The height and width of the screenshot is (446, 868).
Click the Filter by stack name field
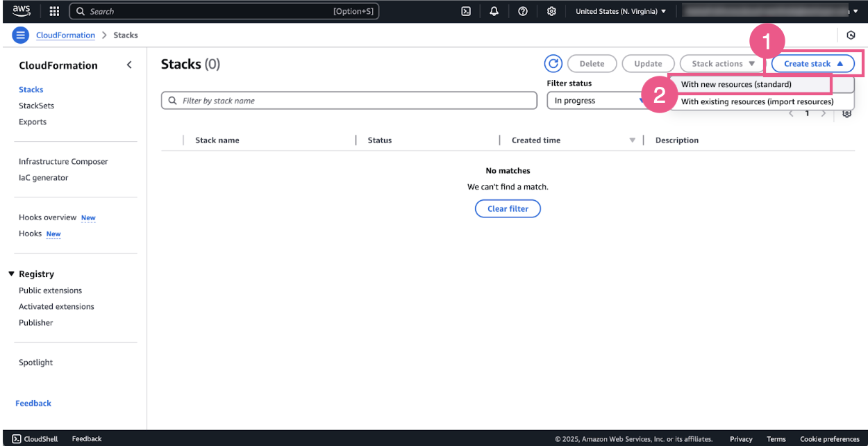(349, 101)
